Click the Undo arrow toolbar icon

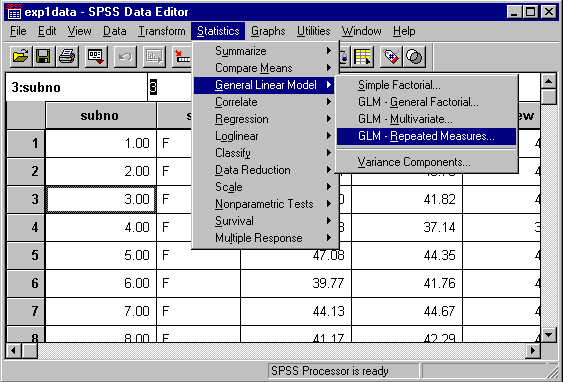coord(125,56)
